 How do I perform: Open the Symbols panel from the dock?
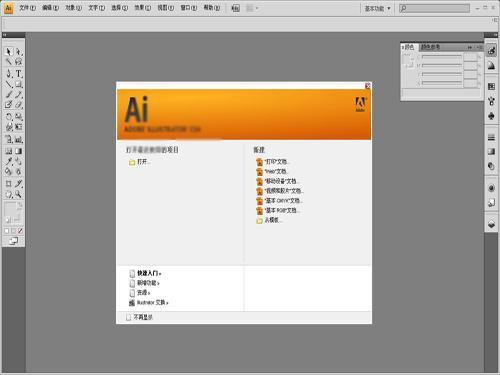coord(491,116)
